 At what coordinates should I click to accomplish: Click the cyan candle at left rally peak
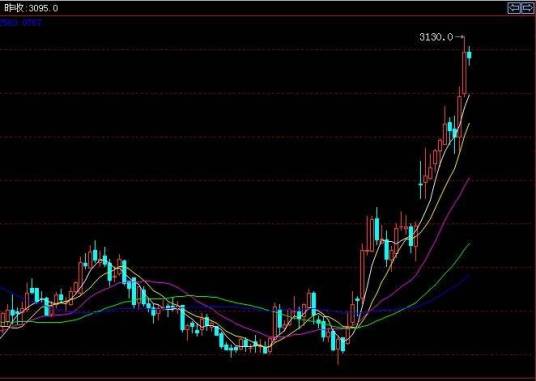tap(95, 255)
